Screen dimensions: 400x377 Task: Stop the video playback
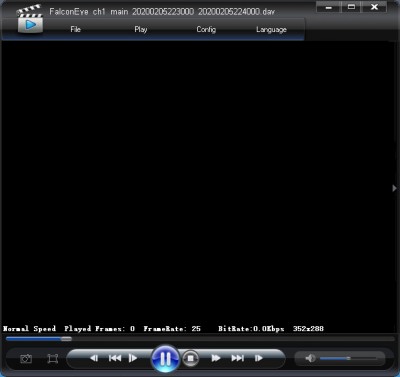(191, 359)
